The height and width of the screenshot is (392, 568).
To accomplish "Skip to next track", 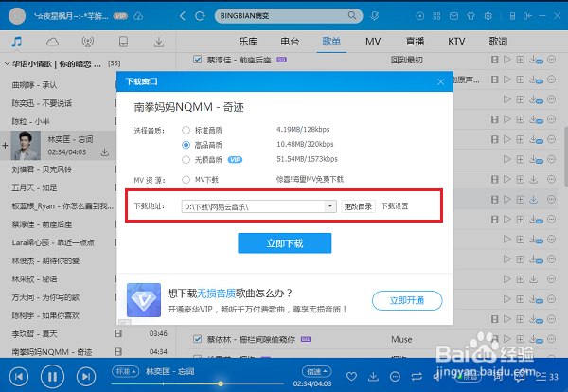I will (86, 377).
